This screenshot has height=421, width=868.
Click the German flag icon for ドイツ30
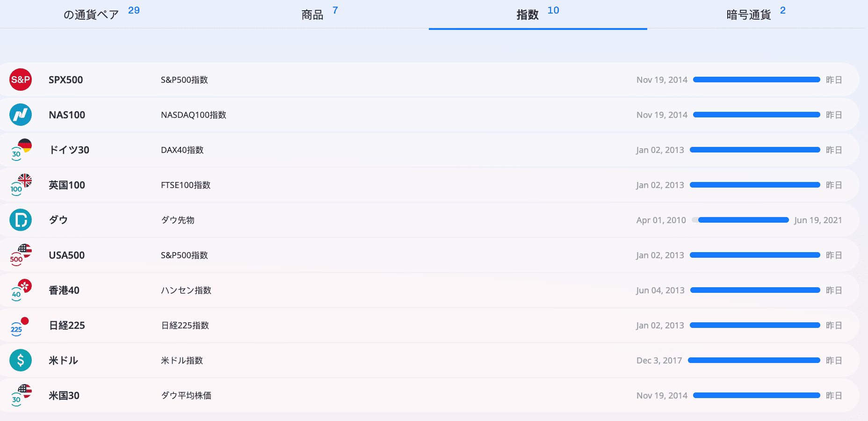[x=21, y=150]
